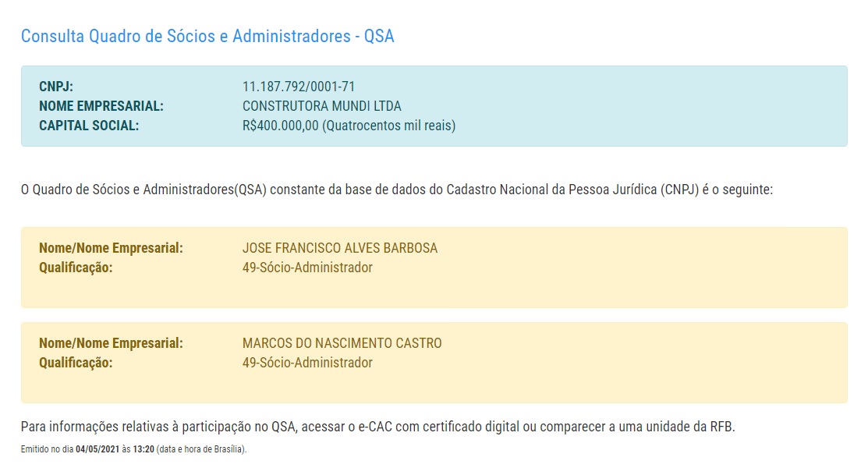The height and width of the screenshot is (468, 868).
Task: Click the blue company info panel
Action: [434, 106]
